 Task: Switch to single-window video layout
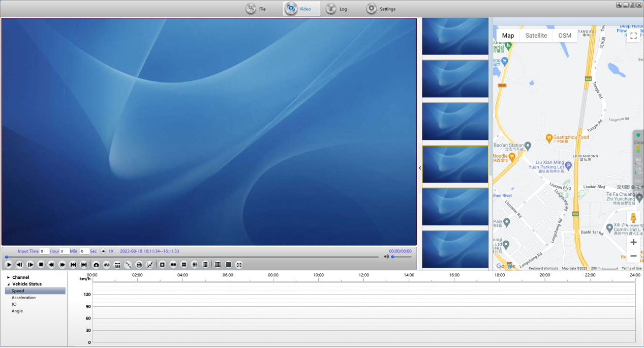click(x=163, y=265)
